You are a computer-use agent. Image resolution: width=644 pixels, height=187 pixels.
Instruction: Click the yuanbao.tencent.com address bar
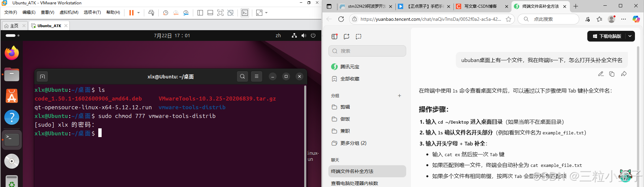[431, 19]
